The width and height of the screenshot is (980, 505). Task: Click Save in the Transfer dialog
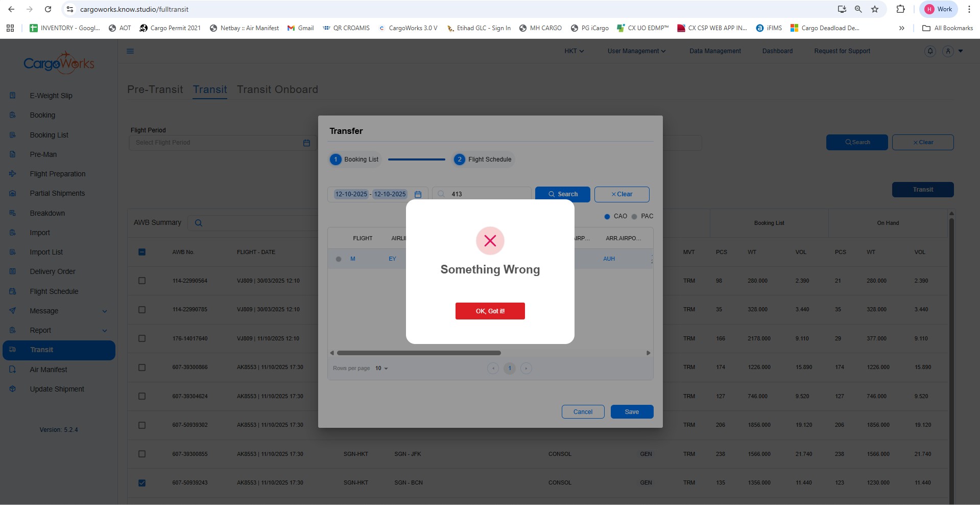click(632, 412)
